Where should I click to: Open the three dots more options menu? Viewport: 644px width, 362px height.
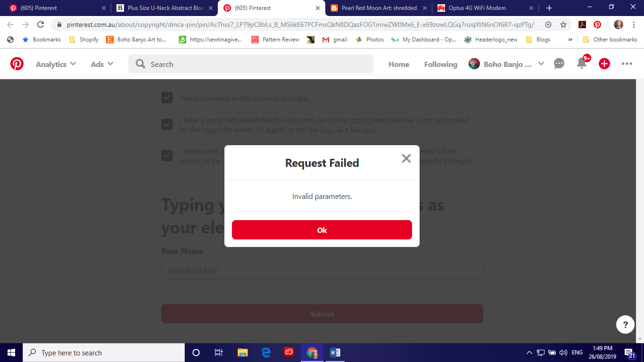[627, 64]
